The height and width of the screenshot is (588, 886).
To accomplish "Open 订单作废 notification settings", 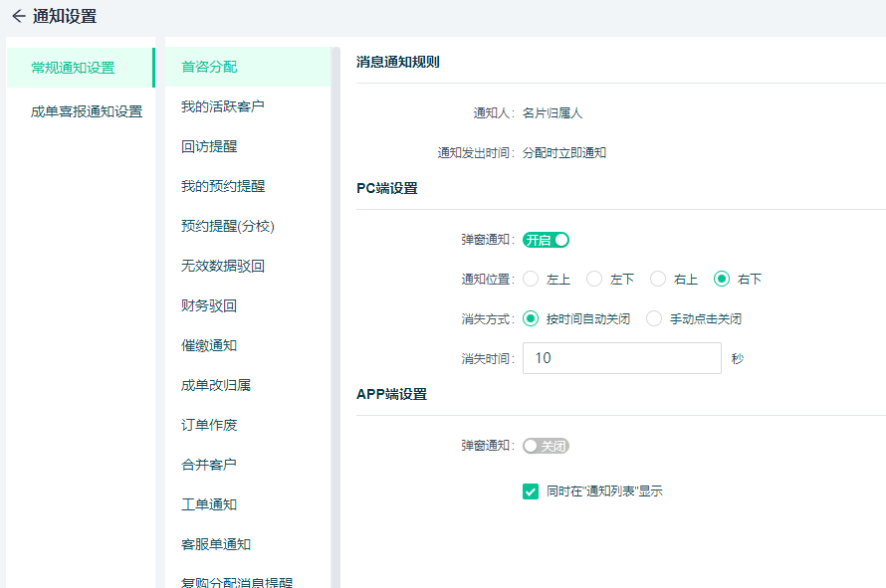I will [x=209, y=425].
